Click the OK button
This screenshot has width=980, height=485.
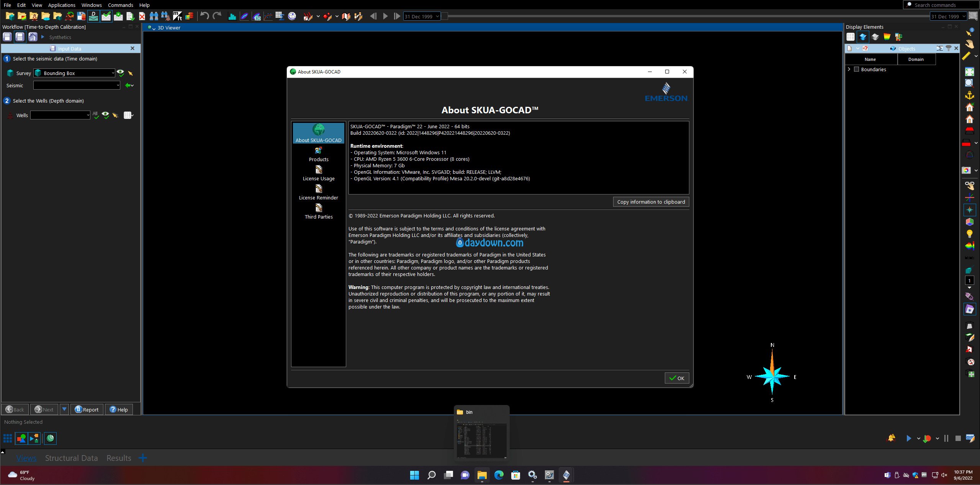(677, 378)
